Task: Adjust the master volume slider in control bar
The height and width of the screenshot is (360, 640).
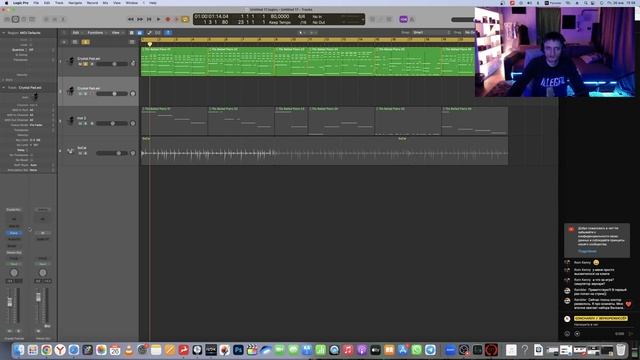Action: [463, 19]
